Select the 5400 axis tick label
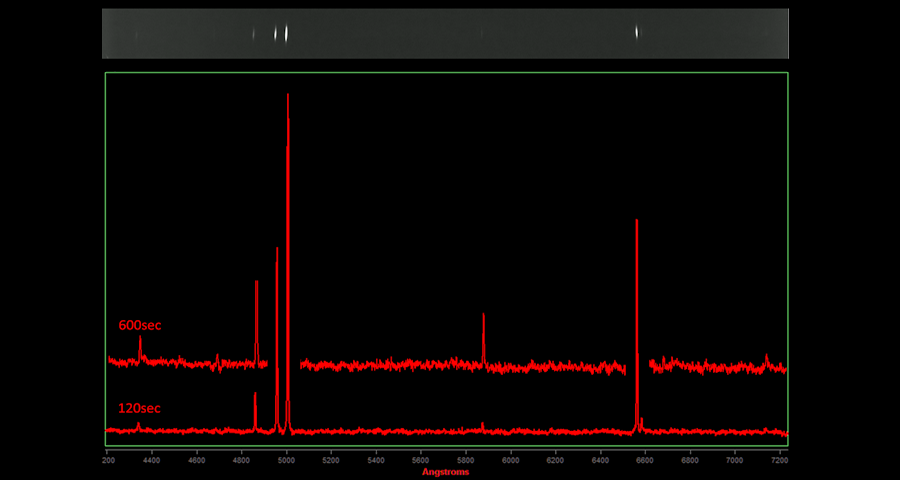The image size is (900, 480). click(x=376, y=461)
